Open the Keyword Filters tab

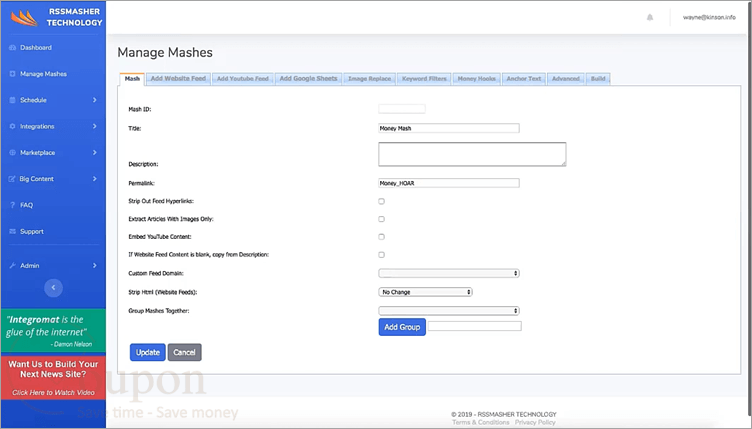click(x=424, y=79)
